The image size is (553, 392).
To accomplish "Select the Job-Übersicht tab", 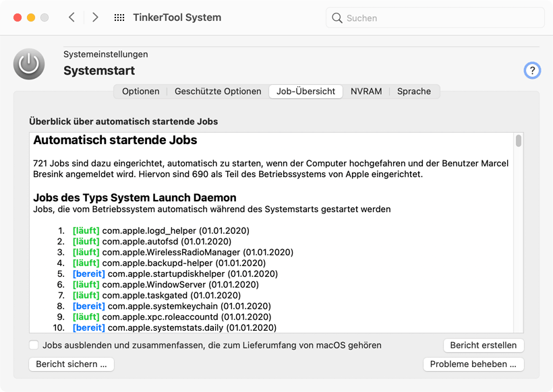I will coord(305,92).
